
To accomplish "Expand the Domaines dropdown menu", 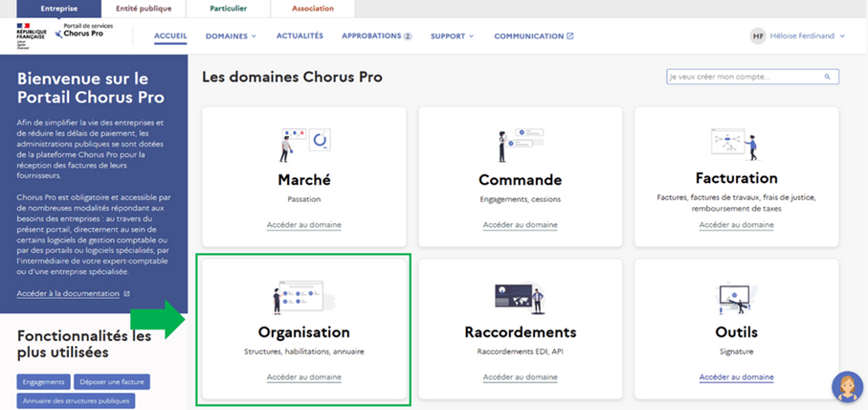I will point(234,36).
